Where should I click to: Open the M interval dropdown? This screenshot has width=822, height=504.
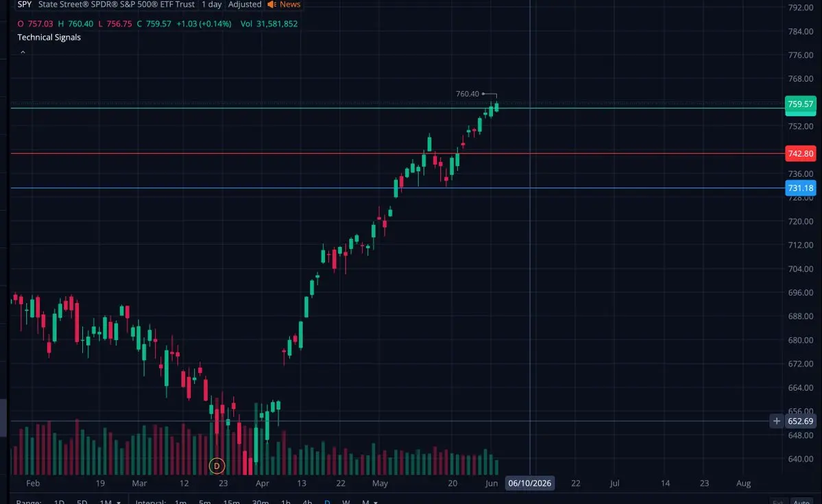(x=370, y=501)
